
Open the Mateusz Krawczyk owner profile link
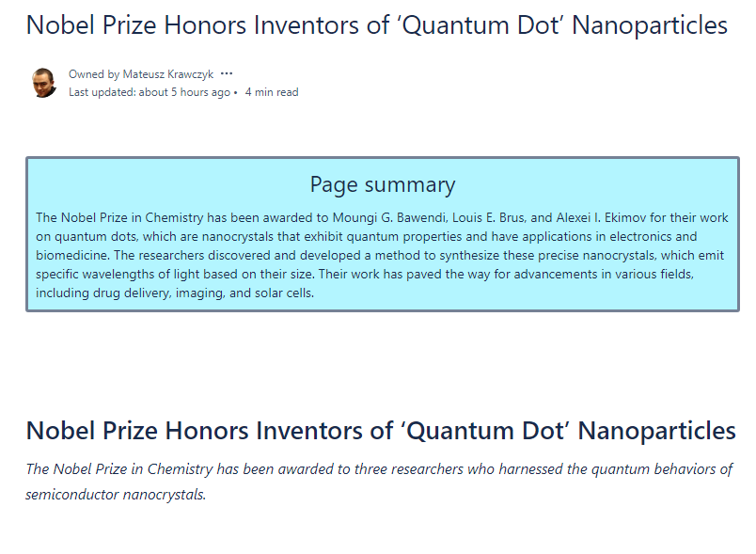(167, 74)
